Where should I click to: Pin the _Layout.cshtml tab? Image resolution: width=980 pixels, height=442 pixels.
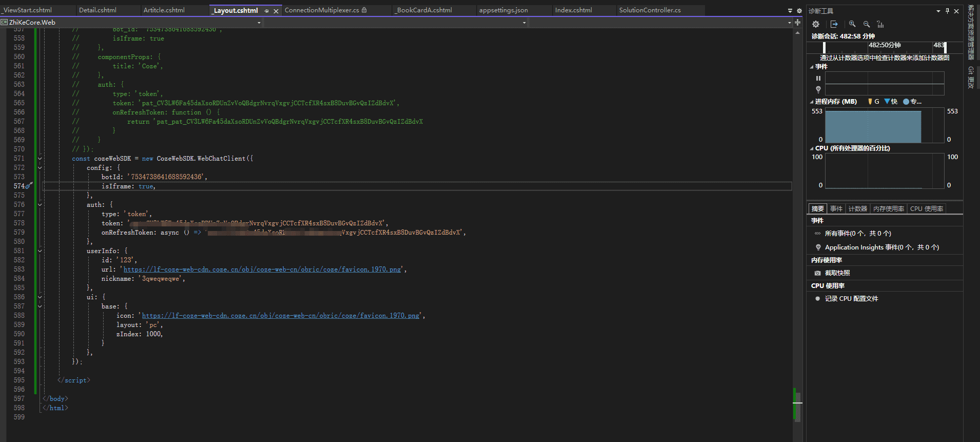click(266, 11)
